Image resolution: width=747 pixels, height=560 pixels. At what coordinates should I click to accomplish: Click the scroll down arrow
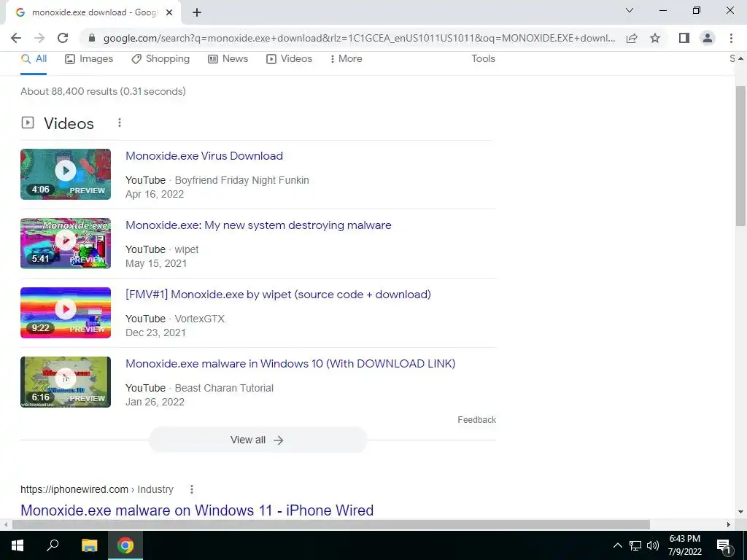pos(741,513)
